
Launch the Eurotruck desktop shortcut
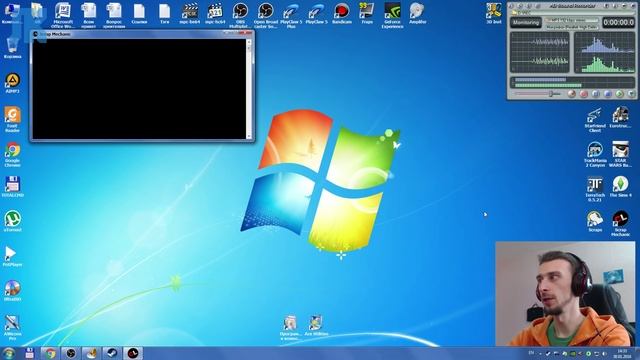[620, 118]
